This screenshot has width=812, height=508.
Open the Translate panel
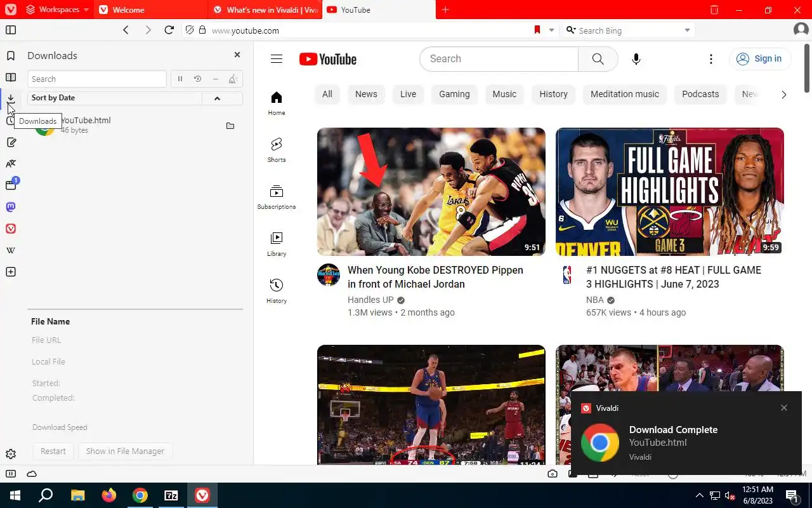click(11, 164)
